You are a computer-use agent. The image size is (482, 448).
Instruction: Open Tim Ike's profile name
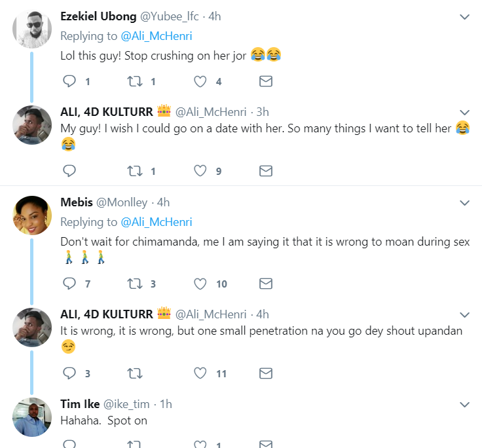(80, 404)
